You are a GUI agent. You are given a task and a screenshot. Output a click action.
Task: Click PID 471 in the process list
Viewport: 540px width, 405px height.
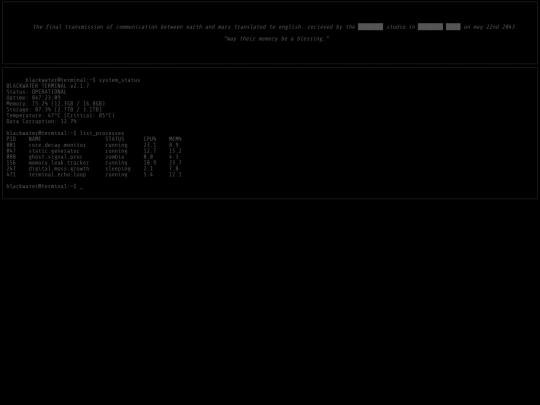[x=11, y=175]
